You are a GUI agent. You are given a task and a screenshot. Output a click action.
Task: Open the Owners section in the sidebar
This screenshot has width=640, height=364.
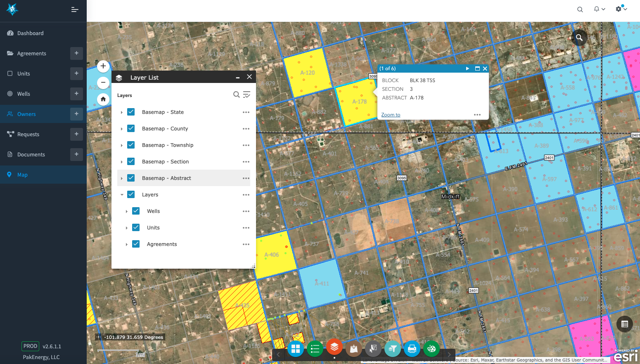[26, 114]
